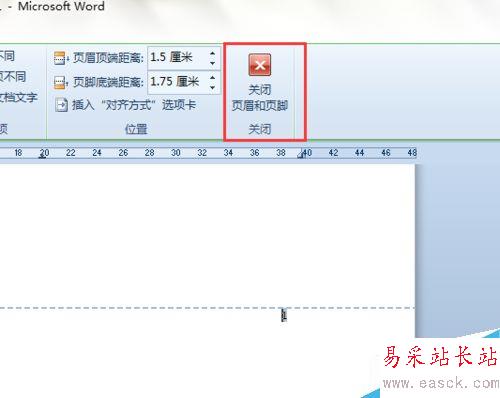Increase footer bottom distance with up arrow

tap(213, 77)
